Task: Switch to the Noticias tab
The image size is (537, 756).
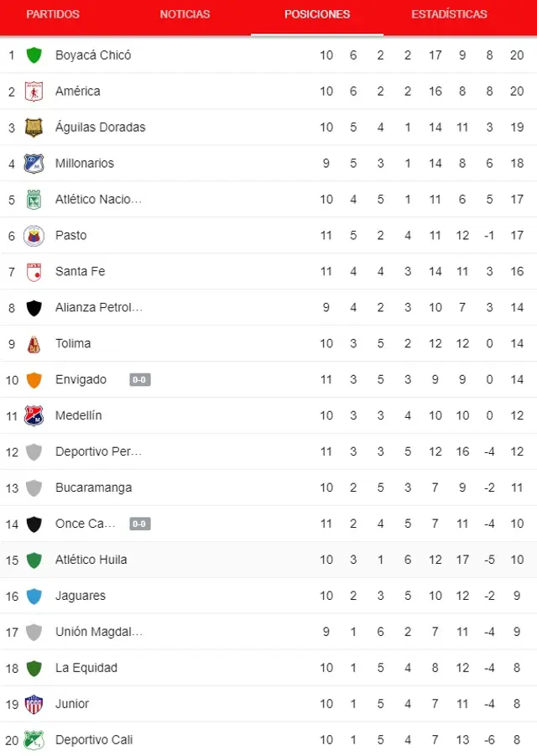Action: [185, 14]
